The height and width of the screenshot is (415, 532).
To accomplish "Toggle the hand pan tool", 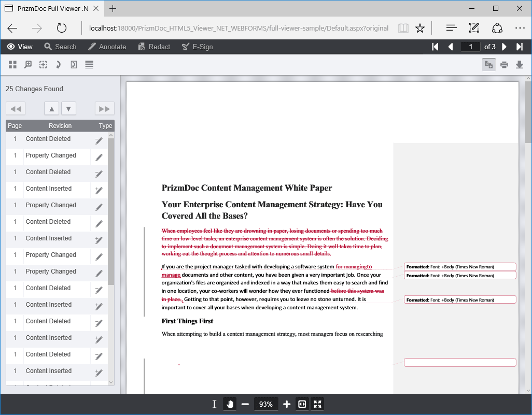I will pyautogui.click(x=230, y=404).
